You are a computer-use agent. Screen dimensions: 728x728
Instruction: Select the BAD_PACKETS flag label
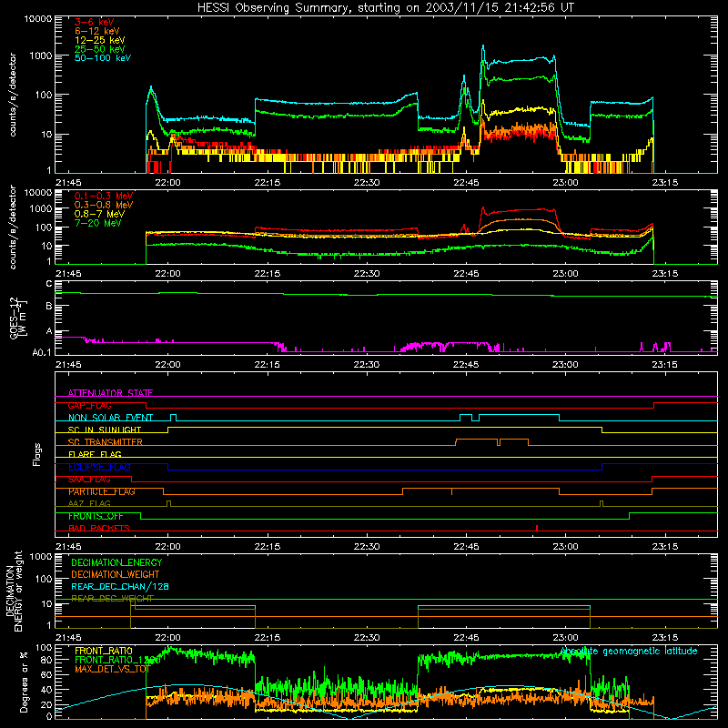pyautogui.click(x=99, y=528)
